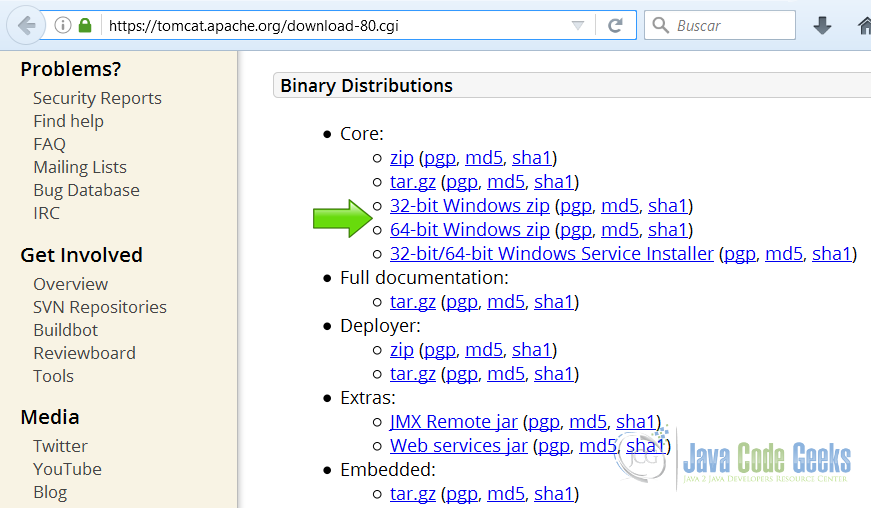Open sha1 for Deployer tar.gz
The width and height of the screenshot is (871, 508).
coord(553,374)
